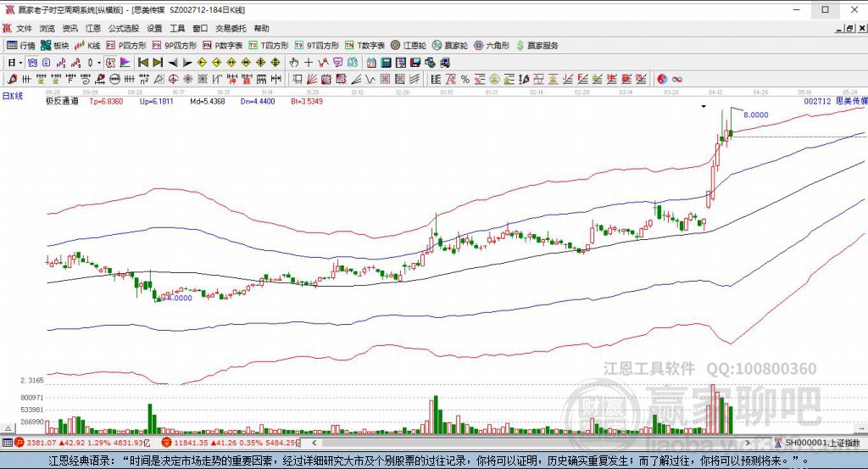This screenshot has width=868, height=469.
Task: Click stock code 002712 思美传媒 label
Action: (x=836, y=101)
